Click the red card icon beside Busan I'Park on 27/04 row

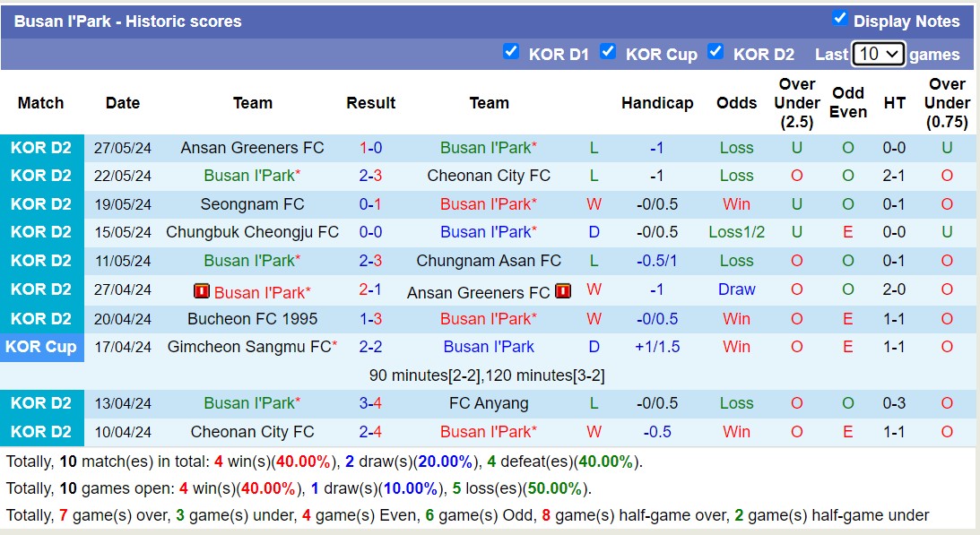click(204, 290)
